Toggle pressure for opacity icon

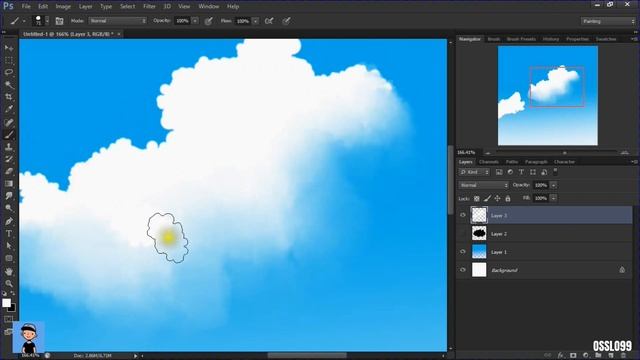click(x=209, y=21)
